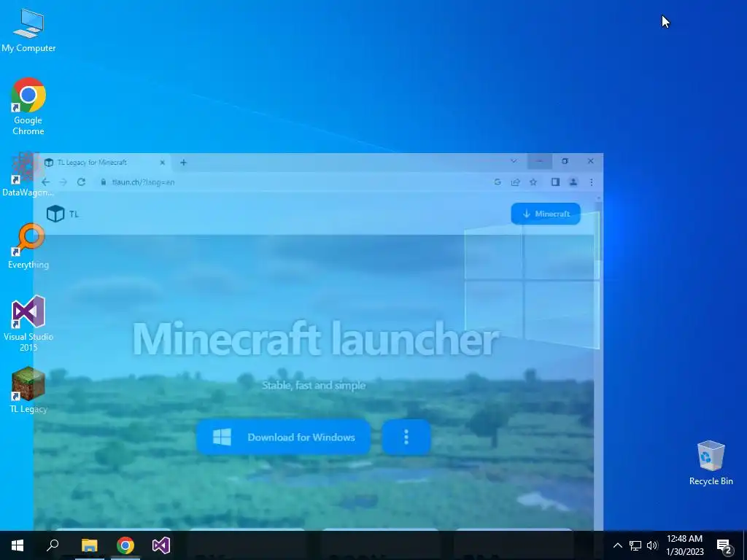The image size is (747, 560).
Task: Open more download options three-dot button
Action: [406, 437]
